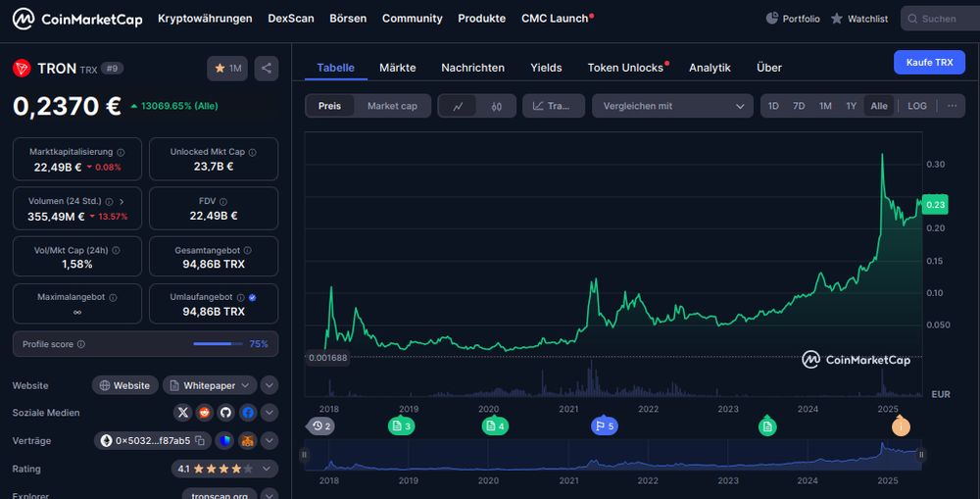Open TRON's Reddit icon
Viewport: 980px width, 499px height.
205,412
